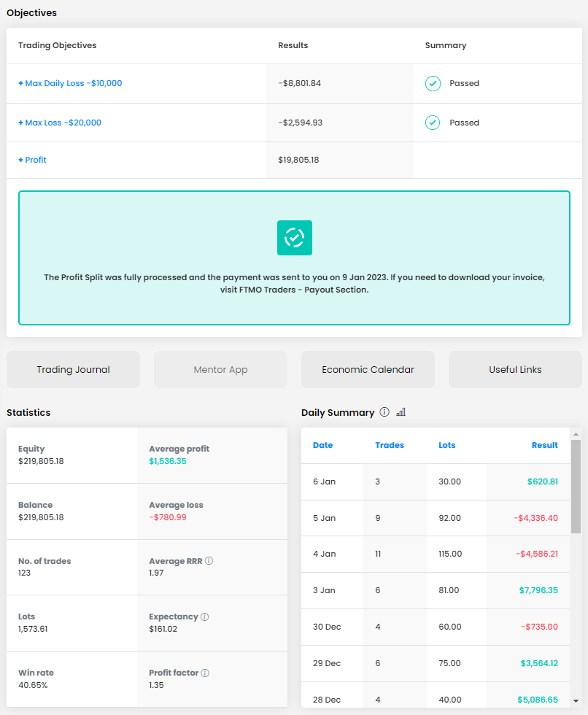Select the 29 Dec date cell
588x715 pixels.
point(327,663)
